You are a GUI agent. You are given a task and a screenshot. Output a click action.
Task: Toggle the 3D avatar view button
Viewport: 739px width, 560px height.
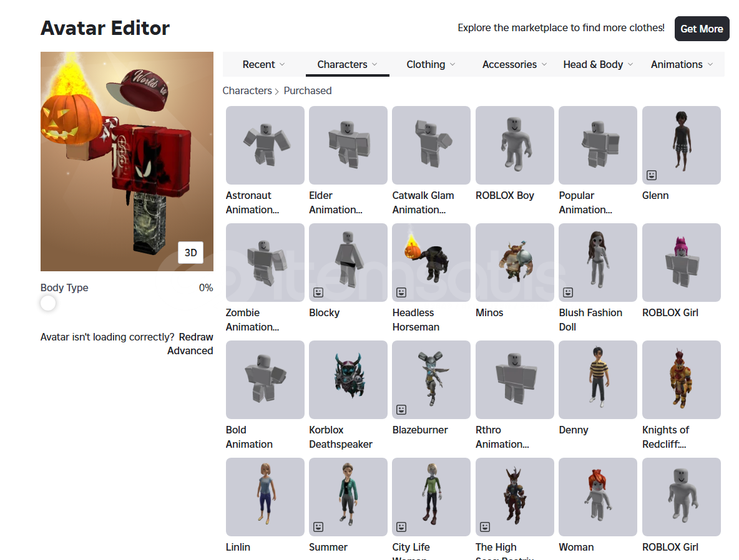click(190, 253)
